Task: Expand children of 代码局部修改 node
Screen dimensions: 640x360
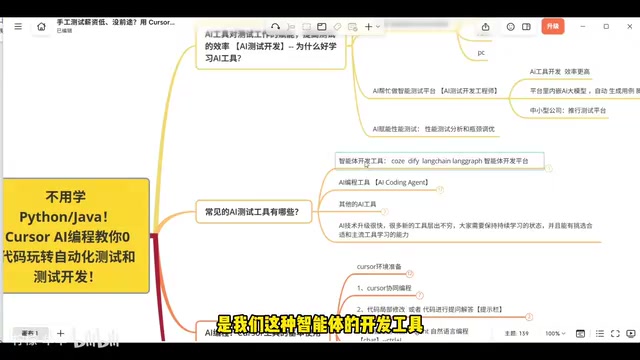Action: 529,317
